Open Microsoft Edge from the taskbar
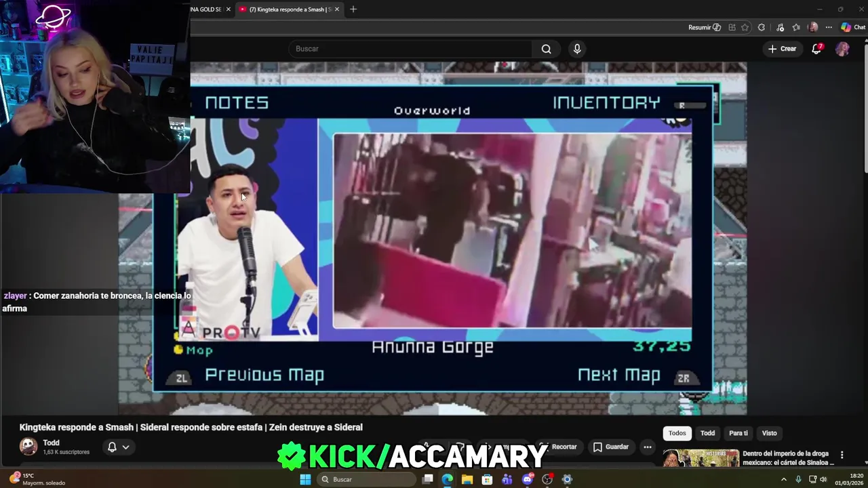The width and height of the screenshot is (868, 488). tap(447, 479)
